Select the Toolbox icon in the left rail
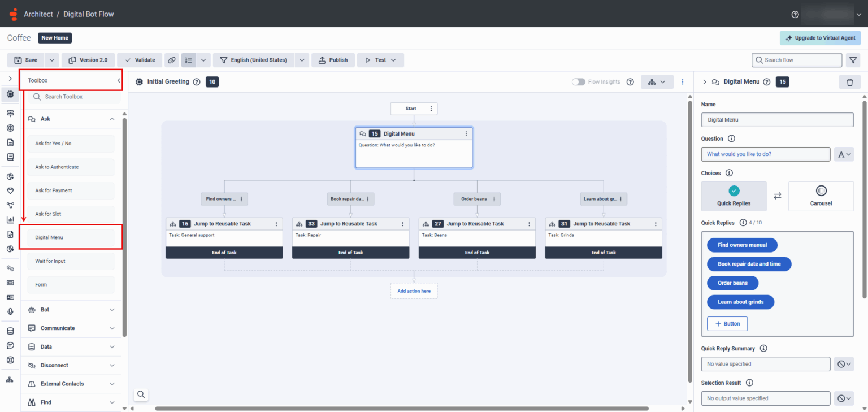The image size is (868, 412). click(10, 94)
